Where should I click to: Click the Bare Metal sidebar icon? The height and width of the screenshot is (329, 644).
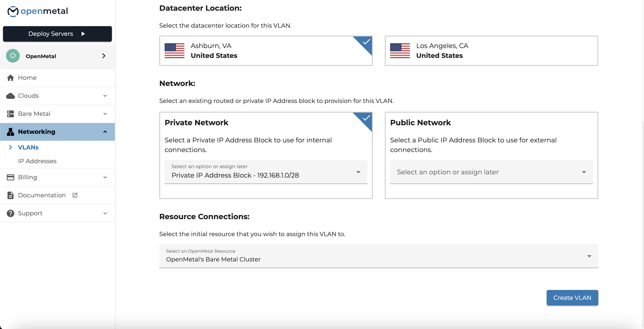(x=10, y=114)
